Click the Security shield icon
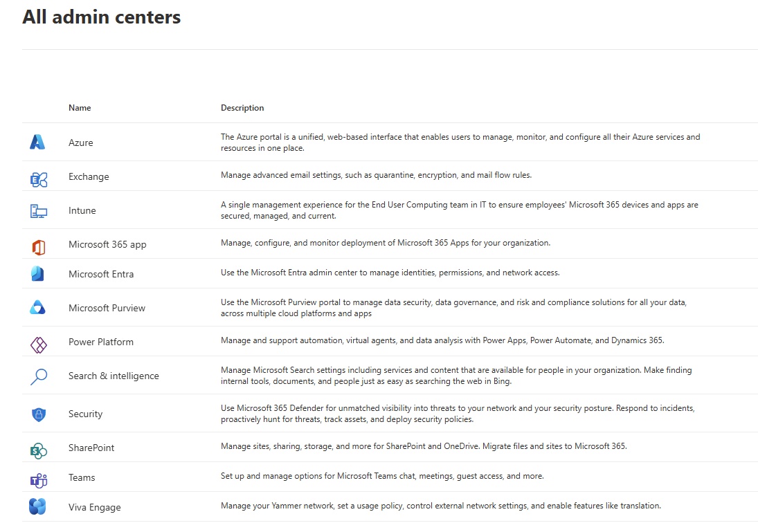The image size is (758, 532). pyautogui.click(x=38, y=414)
